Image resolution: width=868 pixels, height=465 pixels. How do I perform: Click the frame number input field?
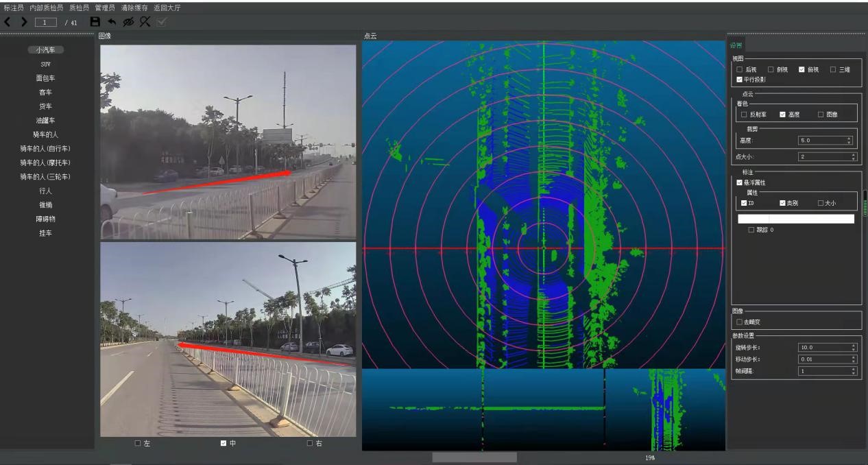[x=46, y=23]
